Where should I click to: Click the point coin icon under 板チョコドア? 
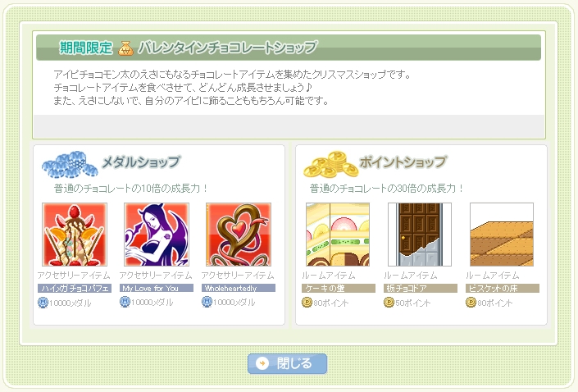[389, 303]
